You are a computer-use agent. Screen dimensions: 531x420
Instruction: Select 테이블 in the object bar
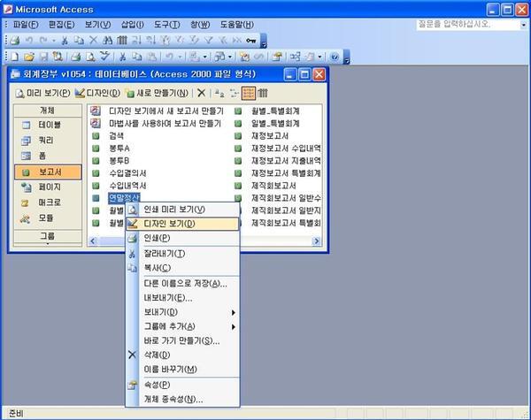[x=48, y=125]
